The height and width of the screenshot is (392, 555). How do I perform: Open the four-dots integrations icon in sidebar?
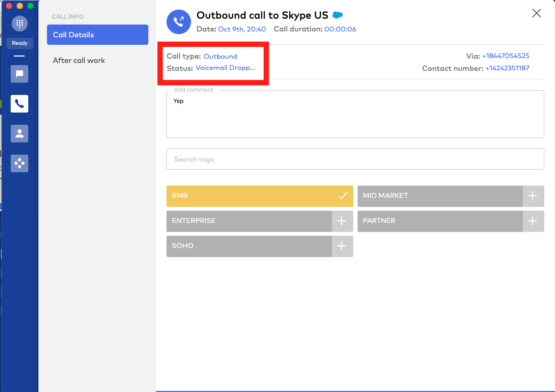pos(19,163)
